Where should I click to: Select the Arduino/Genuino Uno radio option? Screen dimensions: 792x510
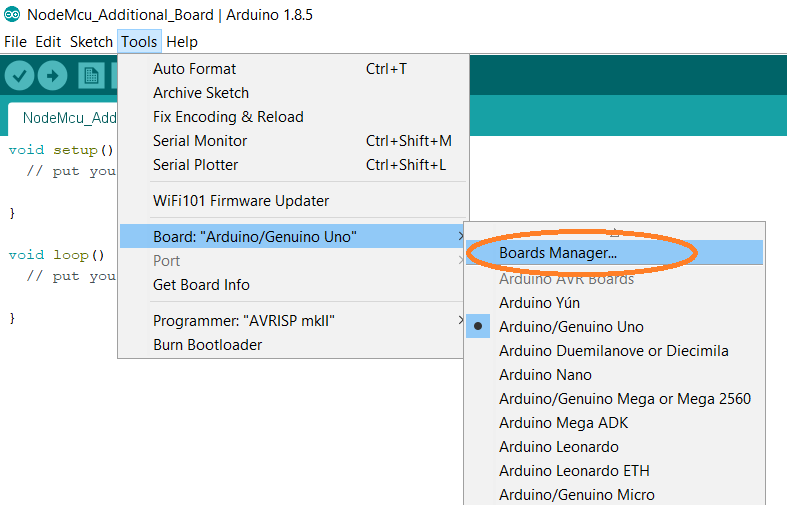coord(571,327)
